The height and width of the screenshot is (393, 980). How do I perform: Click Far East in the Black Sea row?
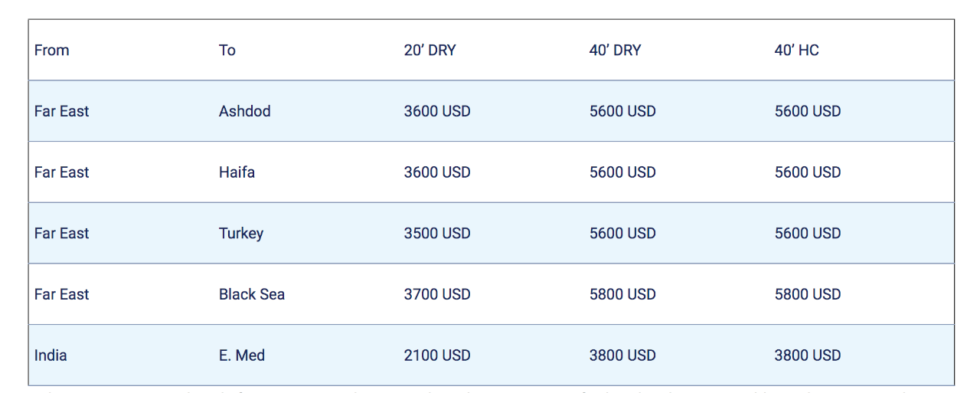coord(62,294)
